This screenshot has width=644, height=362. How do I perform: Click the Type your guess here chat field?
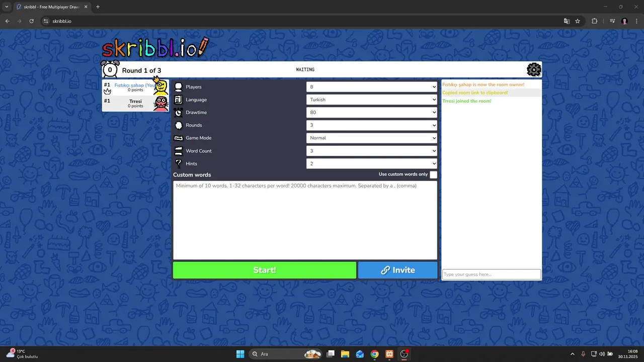(x=492, y=275)
